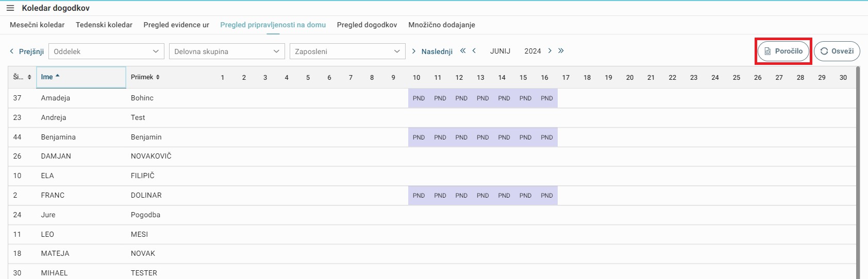
Task: Open the Pregled evidence ur tab
Action: click(176, 25)
